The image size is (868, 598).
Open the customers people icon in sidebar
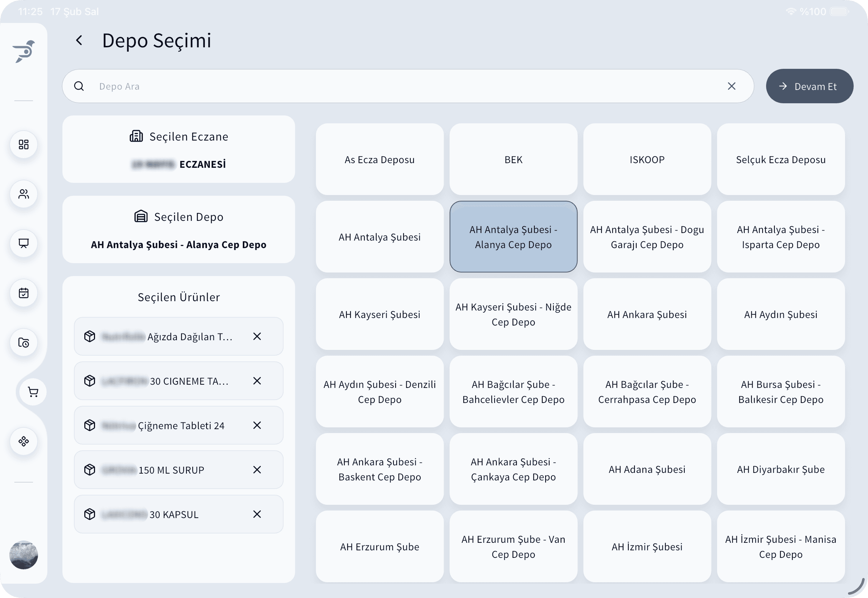24,194
